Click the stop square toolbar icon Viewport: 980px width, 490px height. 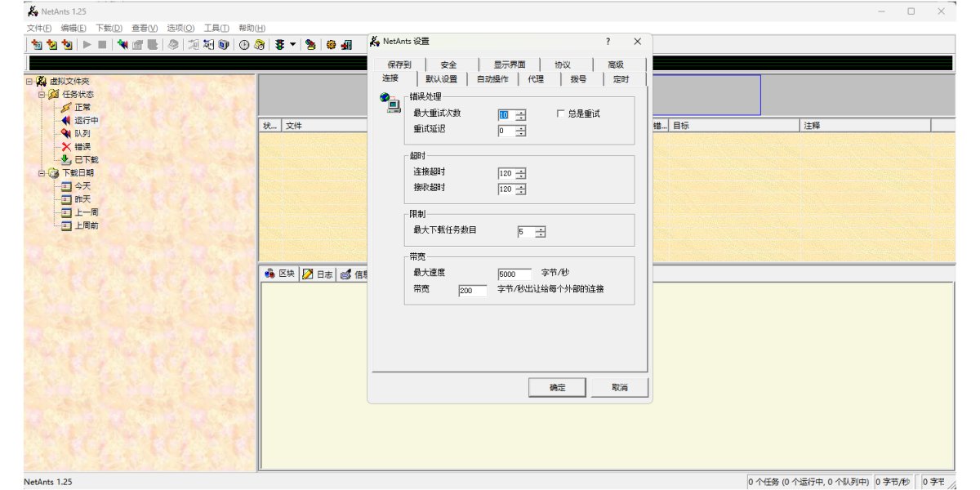tap(102, 45)
